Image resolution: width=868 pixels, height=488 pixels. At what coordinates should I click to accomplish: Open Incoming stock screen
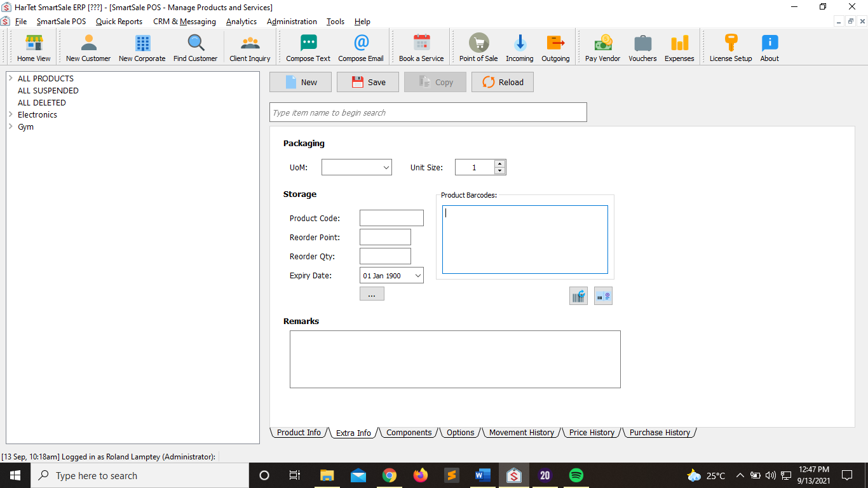[x=519, y=48]
